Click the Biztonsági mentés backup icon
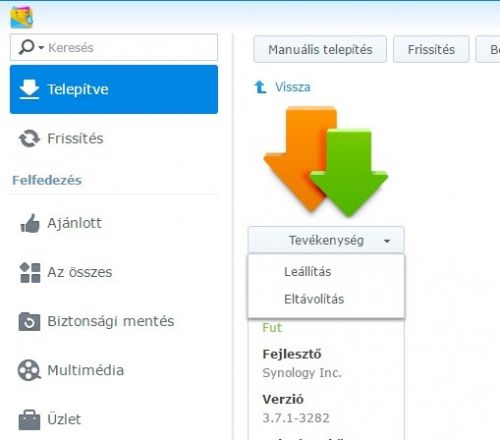 point(29,321)
